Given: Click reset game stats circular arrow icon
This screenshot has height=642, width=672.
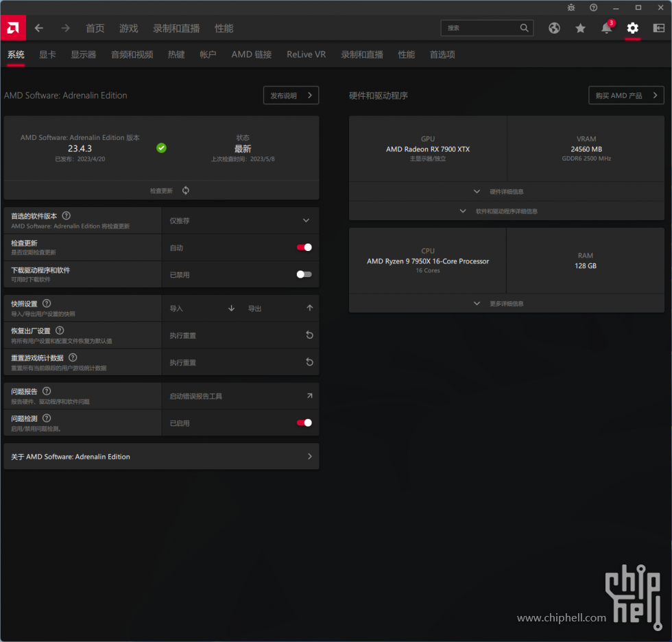Looking at the screenshot, I should (309, 361).
